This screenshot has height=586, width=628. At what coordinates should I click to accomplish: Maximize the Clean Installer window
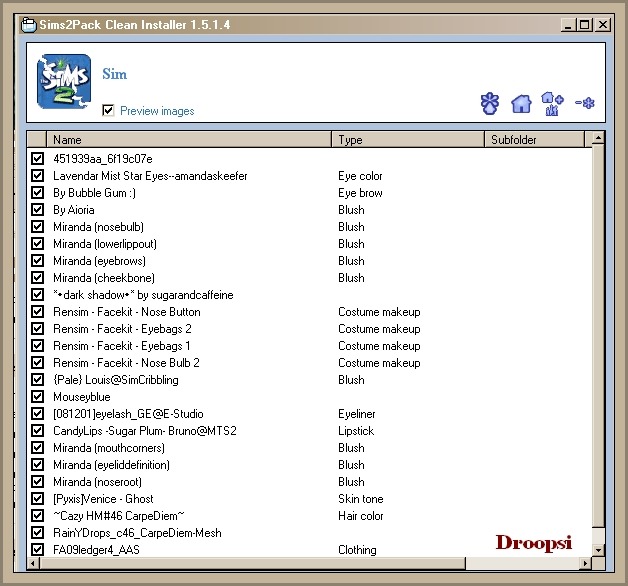click(584, 25)
